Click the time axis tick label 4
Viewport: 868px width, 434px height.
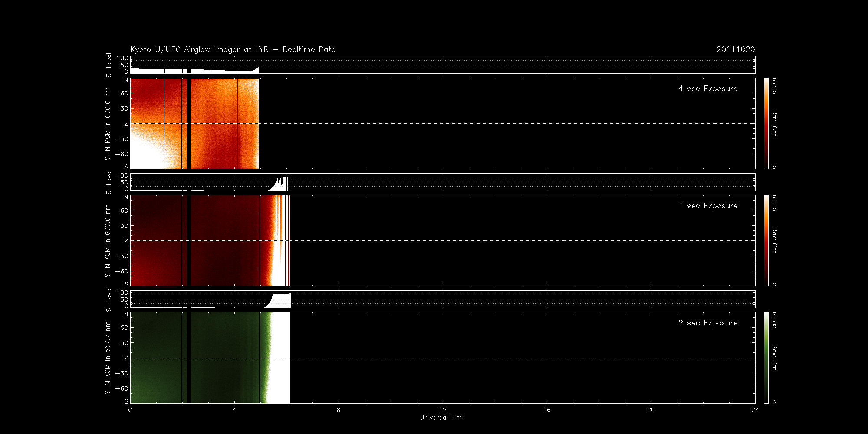coord(234,410)
